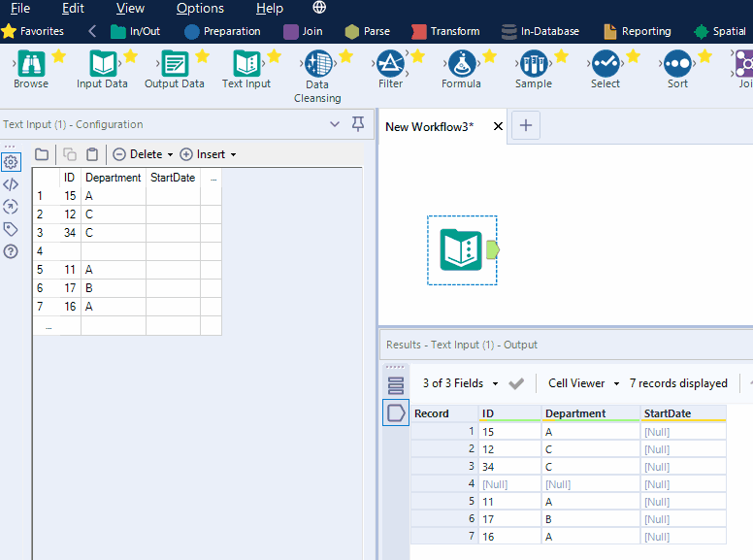Select the Select tool icon
Screen dimensions: 753x560
606,63
